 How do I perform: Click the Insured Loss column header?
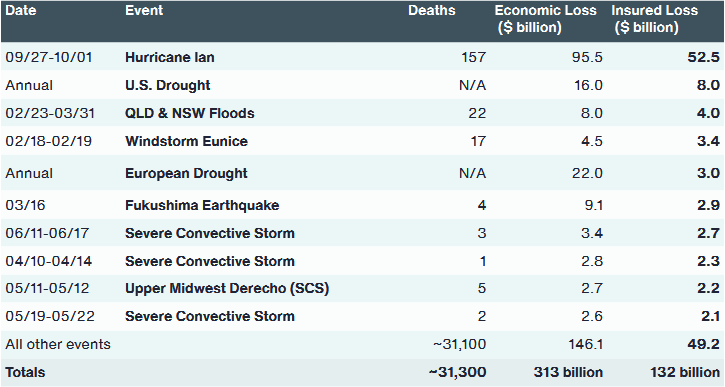coord(654,19)
